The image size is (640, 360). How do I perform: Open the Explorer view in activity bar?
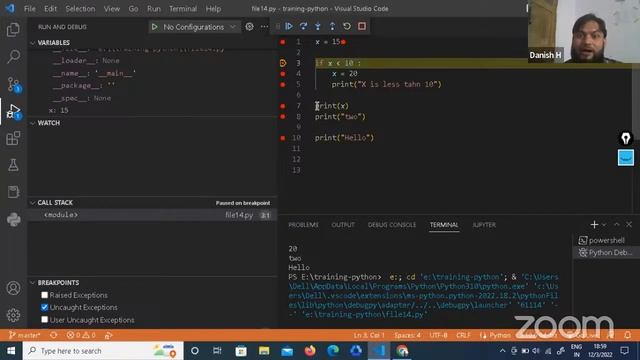click(x=13, y=29)
